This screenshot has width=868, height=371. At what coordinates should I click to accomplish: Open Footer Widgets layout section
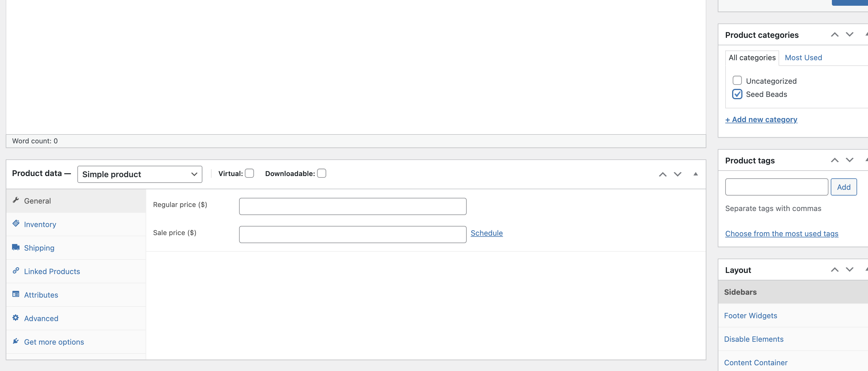point(793,316)
